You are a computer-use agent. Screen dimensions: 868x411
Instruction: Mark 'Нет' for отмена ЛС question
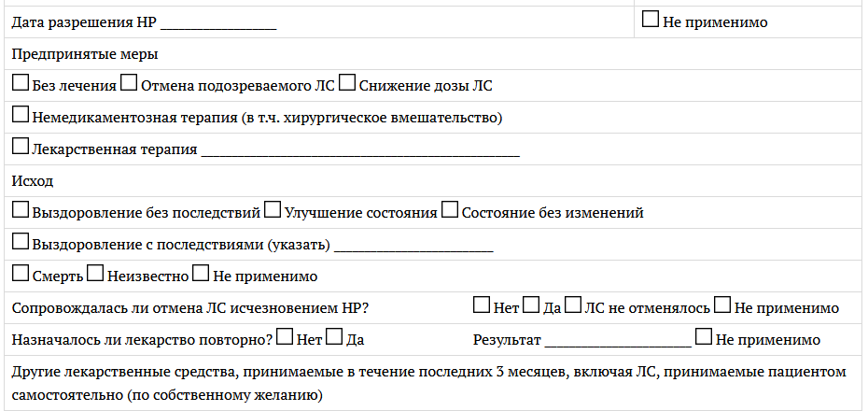coord(482,305)
